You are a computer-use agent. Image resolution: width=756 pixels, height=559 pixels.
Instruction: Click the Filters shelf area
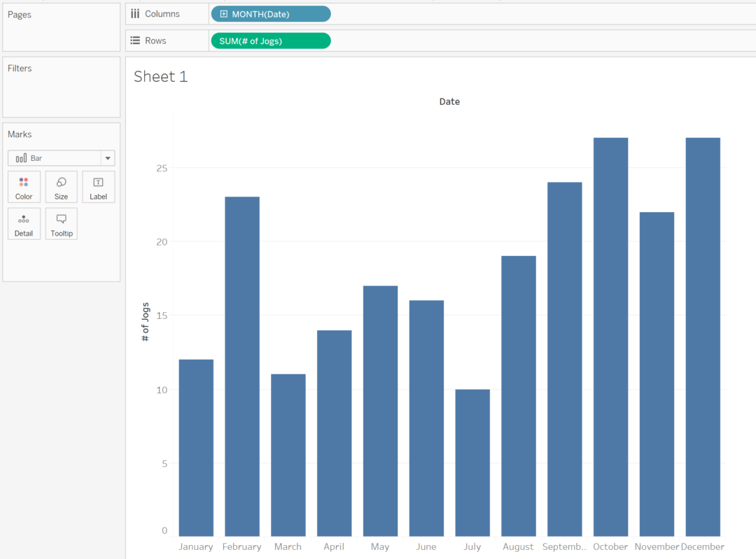click(61, 87)
